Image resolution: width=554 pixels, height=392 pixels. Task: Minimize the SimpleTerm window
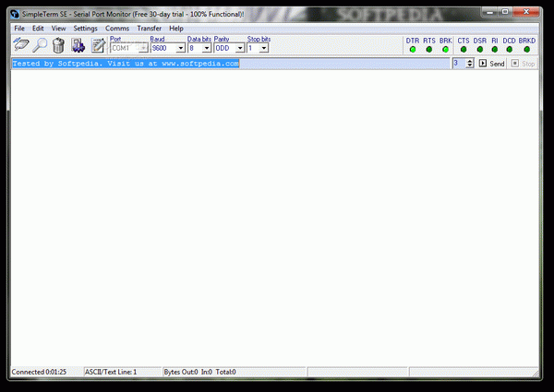coord(489,12)
